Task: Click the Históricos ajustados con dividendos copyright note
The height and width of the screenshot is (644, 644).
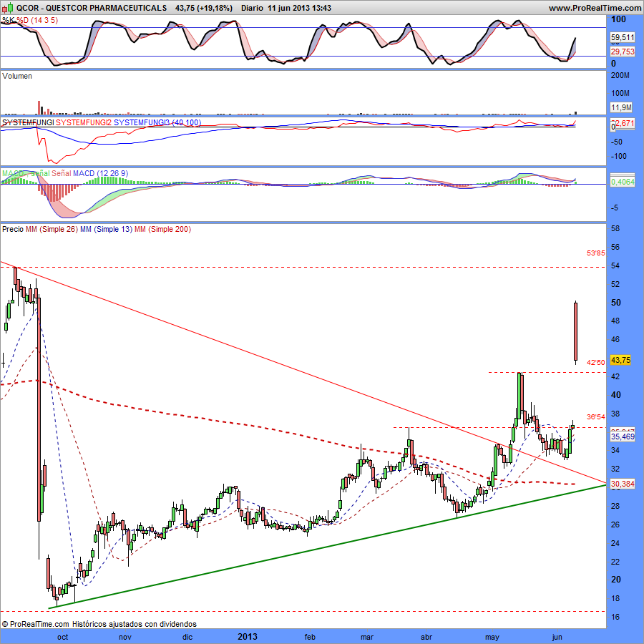Action: (x=135, y=624)
